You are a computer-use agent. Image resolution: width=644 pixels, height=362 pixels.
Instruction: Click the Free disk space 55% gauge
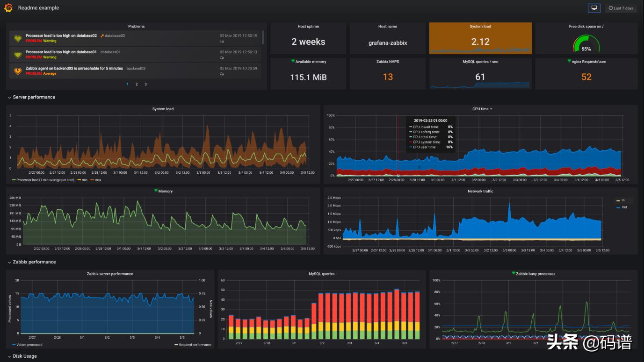pos(586,44)
